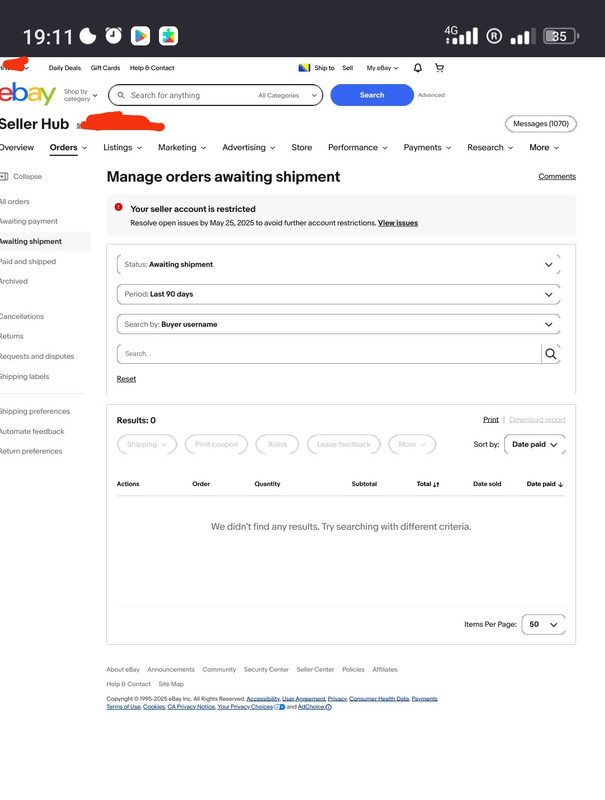Click the Advanced search link
The height and width of the screenshot is (800, 605).
tap(431, 95)
